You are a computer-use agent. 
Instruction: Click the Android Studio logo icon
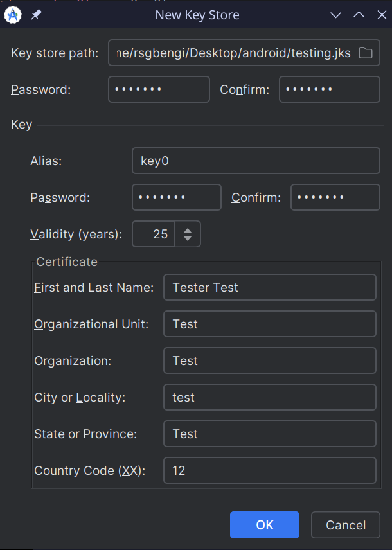click(13, 15)
